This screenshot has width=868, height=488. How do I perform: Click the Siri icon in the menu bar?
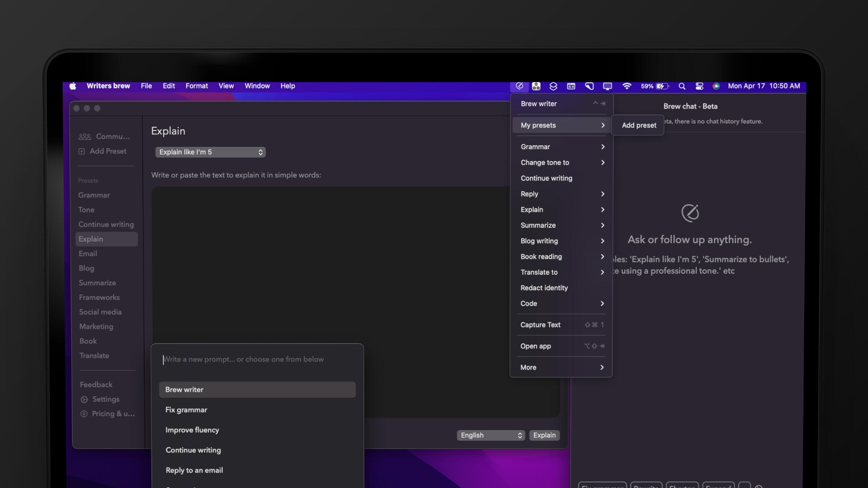coord(716,86)
